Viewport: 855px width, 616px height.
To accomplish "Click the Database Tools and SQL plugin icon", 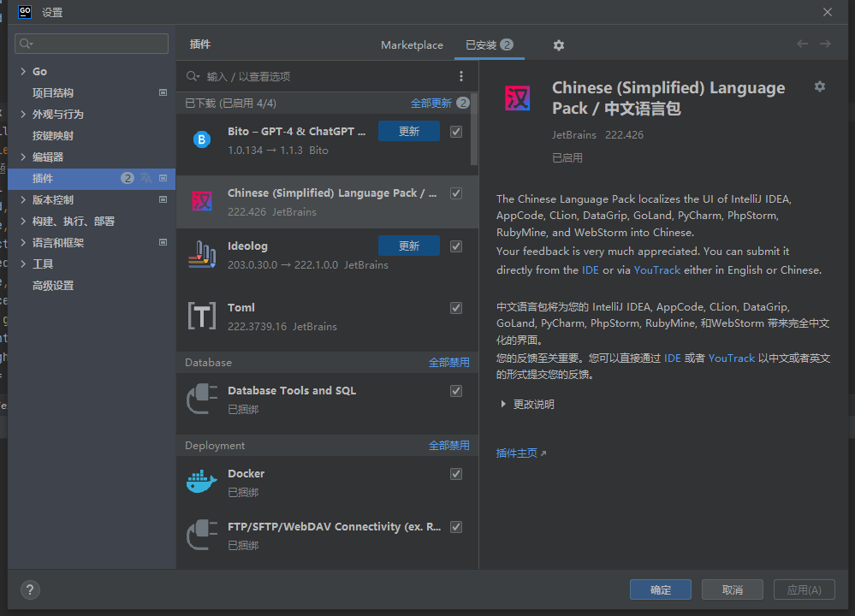I will pyautogui.click(x=201, y=397).
